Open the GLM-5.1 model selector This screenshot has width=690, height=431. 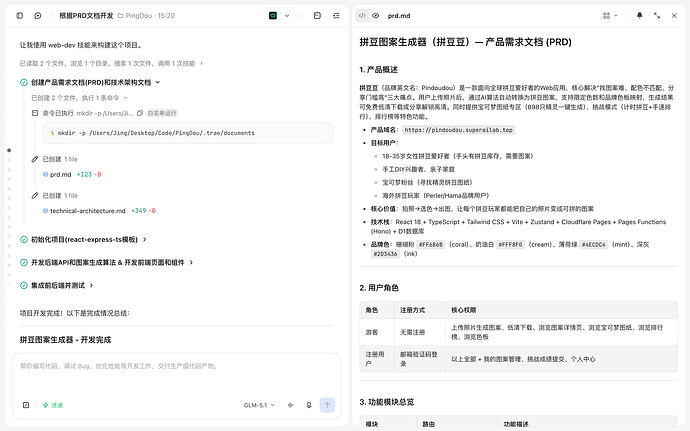259,405
